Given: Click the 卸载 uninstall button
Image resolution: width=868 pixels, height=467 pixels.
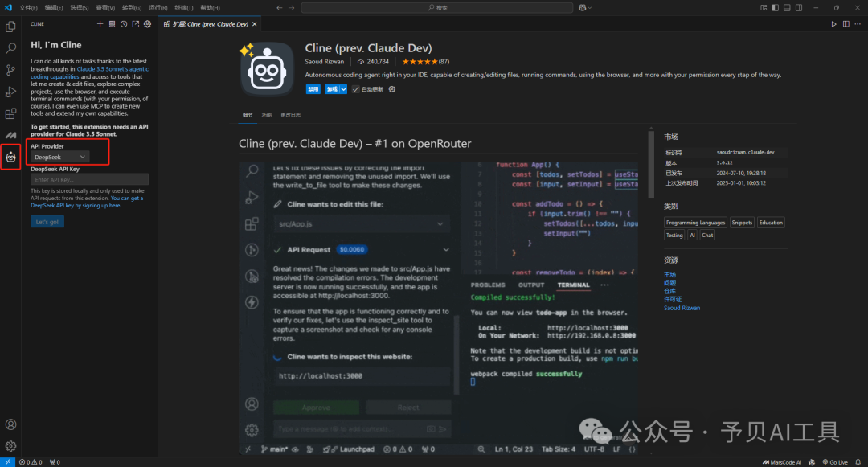Looking at the screenshot, I should 332,89.
